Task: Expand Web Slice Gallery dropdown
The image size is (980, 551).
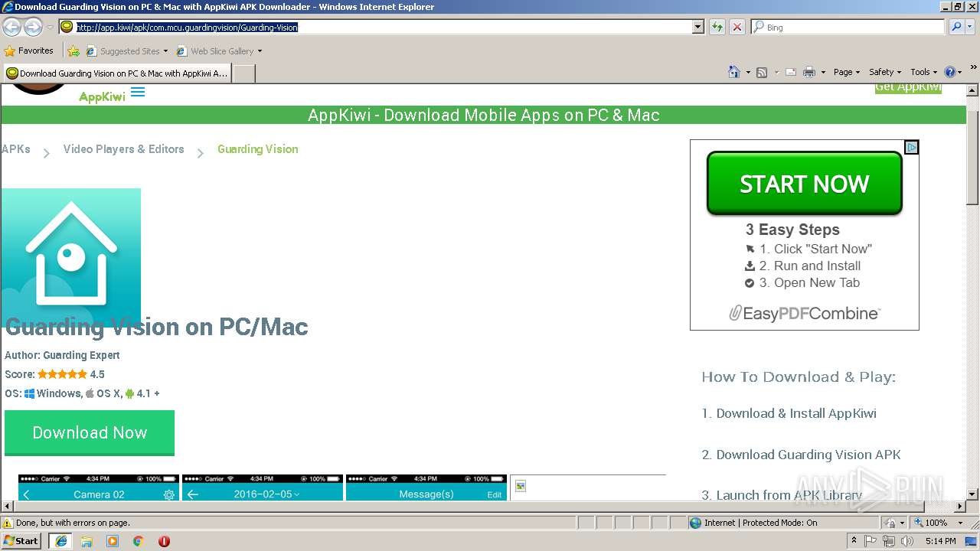Action: [260, 51]
